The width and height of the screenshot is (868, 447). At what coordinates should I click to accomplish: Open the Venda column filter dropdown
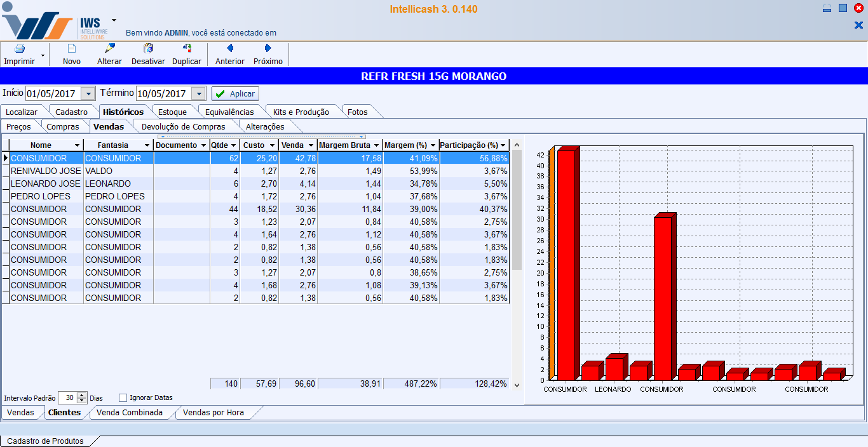pyautogui.click(x=311, y=145)
